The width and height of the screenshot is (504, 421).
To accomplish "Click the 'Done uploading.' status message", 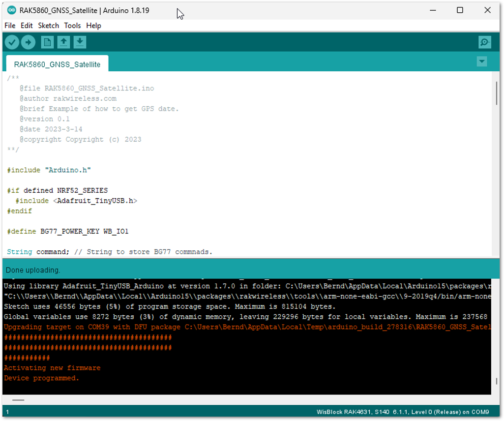I will pos(33,270).
